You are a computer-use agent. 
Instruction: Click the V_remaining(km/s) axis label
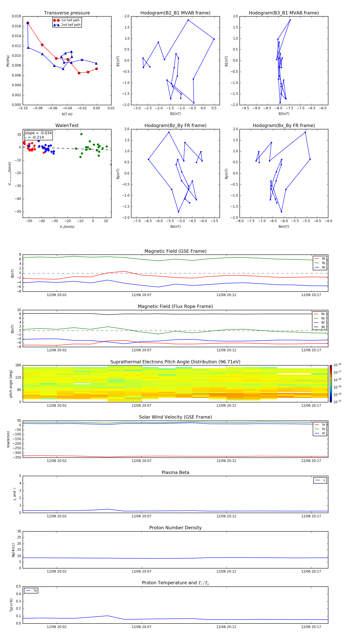point(10,173)
